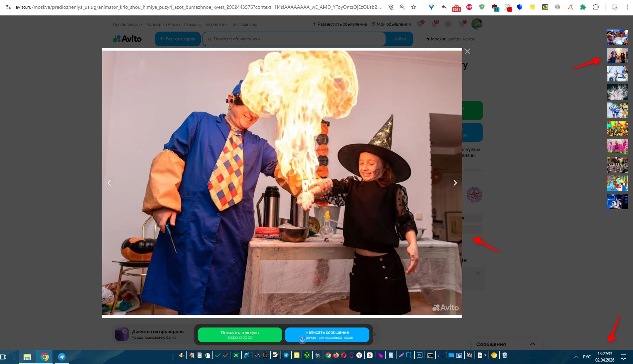Select the last thumbnail with dark blue stage
The image size is (633, 364).
tap(618, 201)
